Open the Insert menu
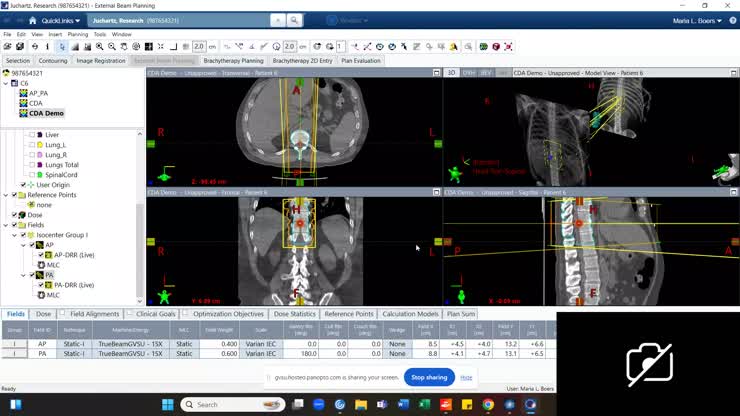 coord(55,34)
